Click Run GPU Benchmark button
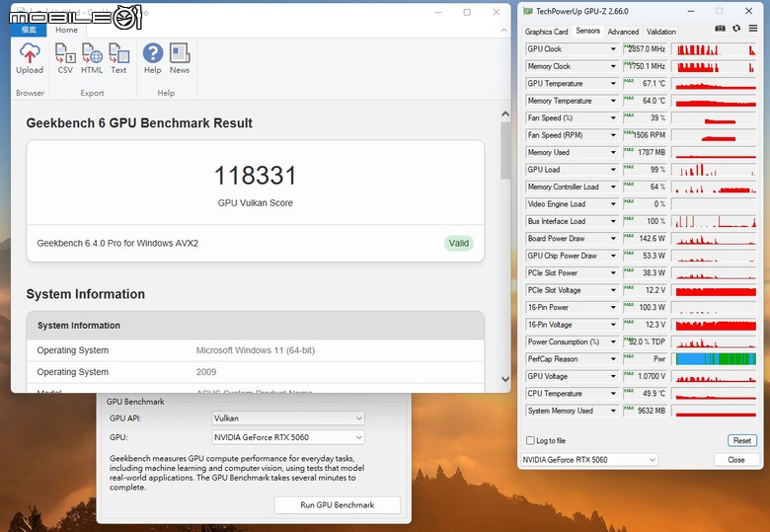 (338, 505)
